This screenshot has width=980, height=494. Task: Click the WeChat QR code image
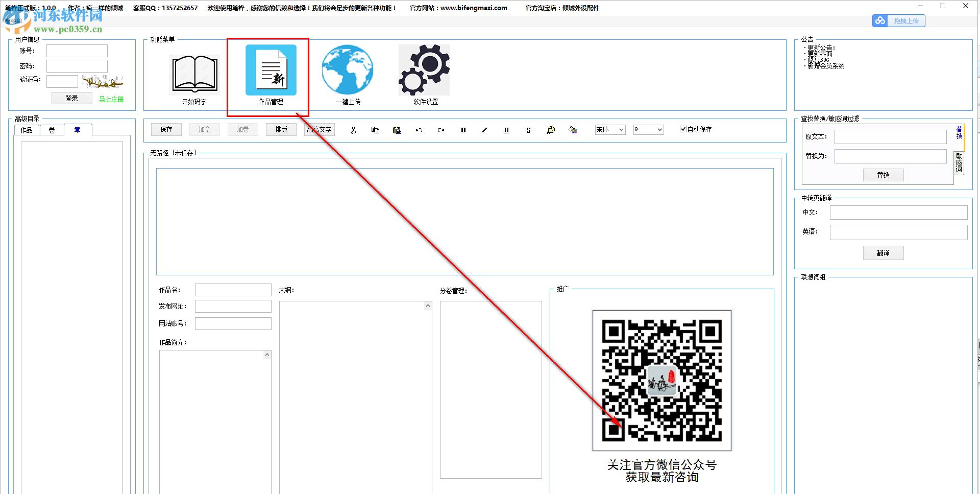(662, 381)
